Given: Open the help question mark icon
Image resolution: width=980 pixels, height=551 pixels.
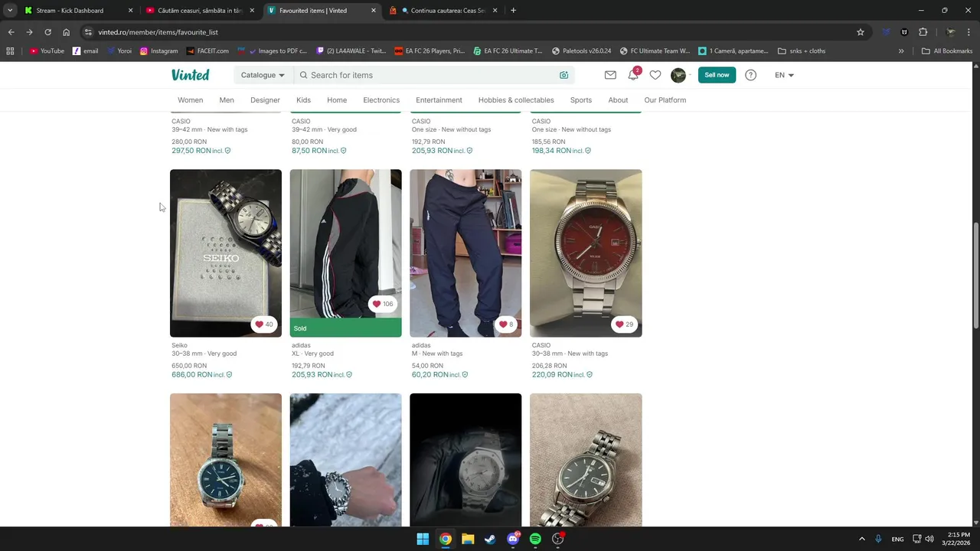Looking at the screenshot, I should click(750, 75).
